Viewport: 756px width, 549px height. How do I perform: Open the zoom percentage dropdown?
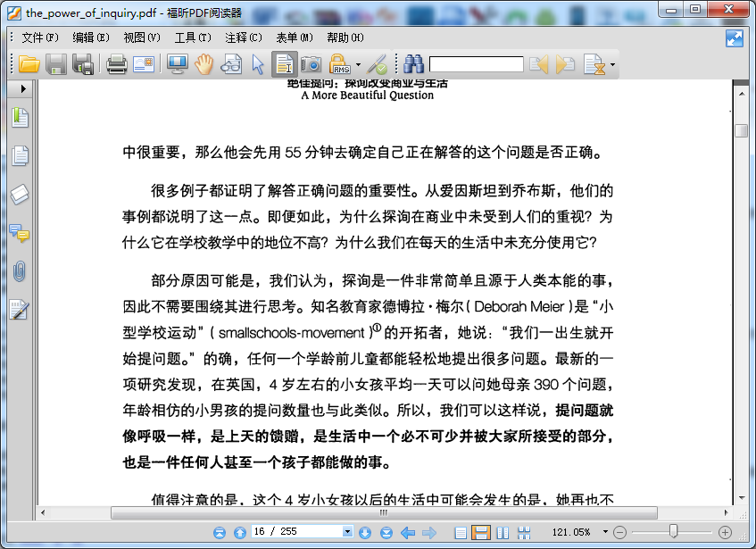click(x=605, y=532)
